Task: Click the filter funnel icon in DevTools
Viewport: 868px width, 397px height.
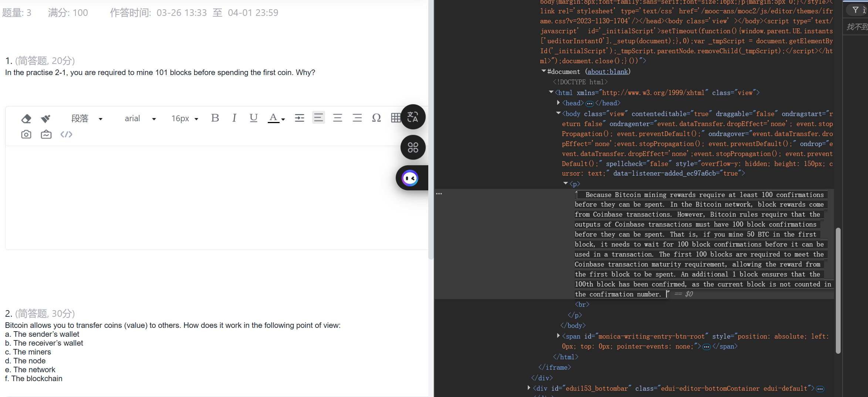Action: tap(855, 10)
